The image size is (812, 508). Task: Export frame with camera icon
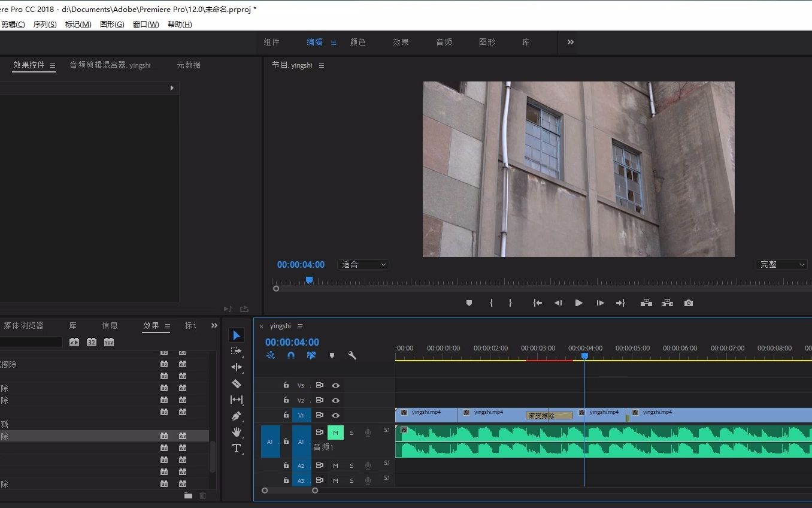click(x=689, y=303)
